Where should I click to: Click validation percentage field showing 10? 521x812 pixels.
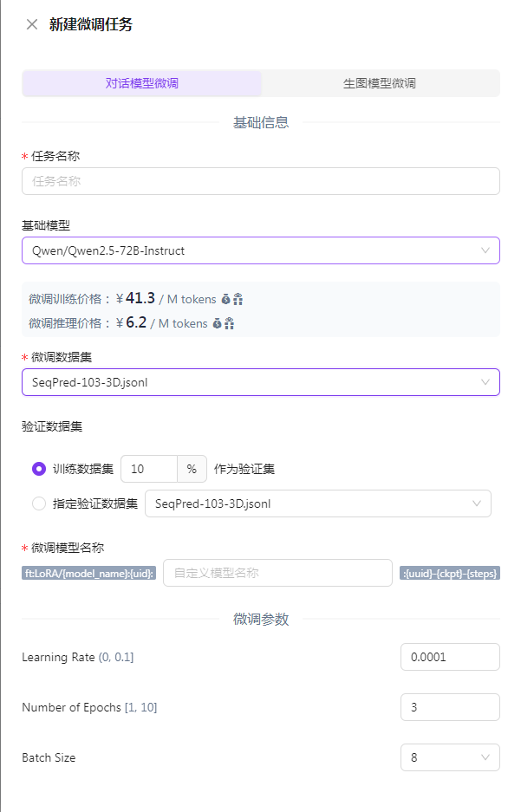pyautogui.click(x=149, y=469)
